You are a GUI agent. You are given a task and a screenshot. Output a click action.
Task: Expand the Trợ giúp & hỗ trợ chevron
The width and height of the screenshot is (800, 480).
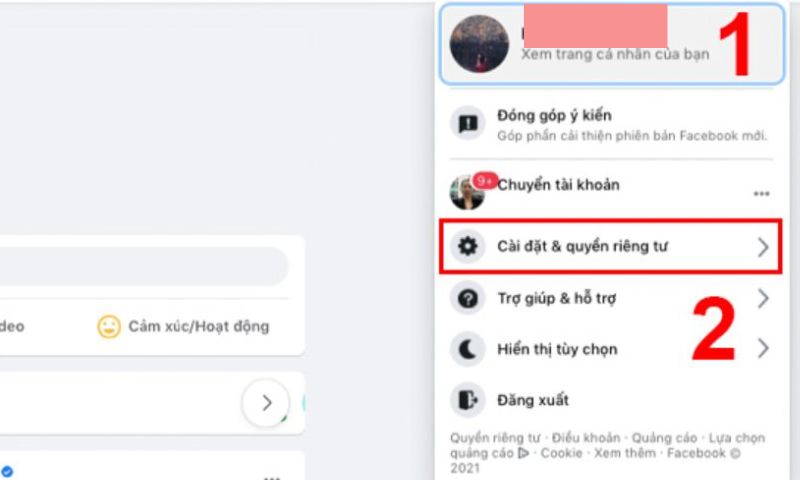point(763,298)
